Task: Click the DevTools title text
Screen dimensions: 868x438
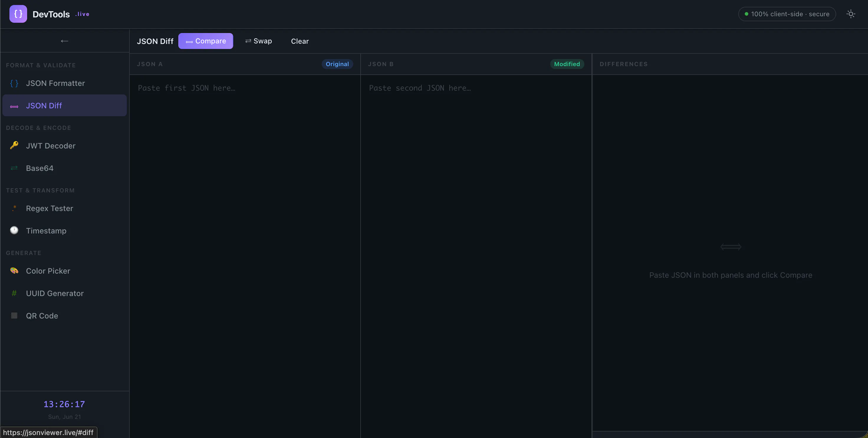Action: pos(51,14)
